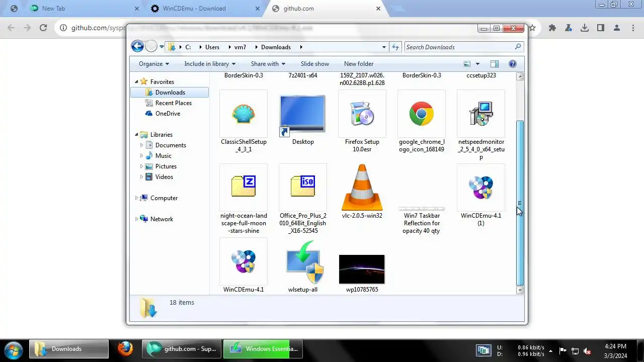Viewport: 644px width, 362px height.
Task: Select the vlc-2.0.5-win32 cone icon
Action: point(362,187)
